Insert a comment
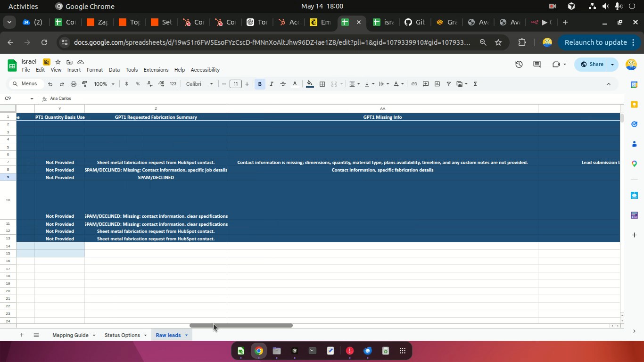 (426, 84)
